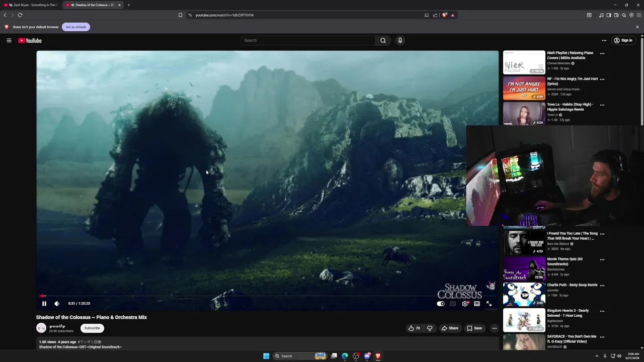Screen dimensions: 644x362
Task: Set Brave as default browser
Action: point(76,27)
